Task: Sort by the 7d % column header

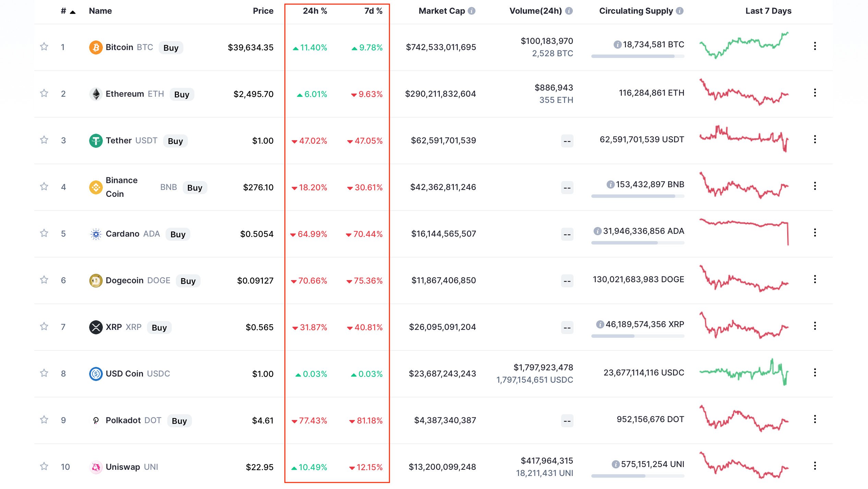Action: point(373,11)
